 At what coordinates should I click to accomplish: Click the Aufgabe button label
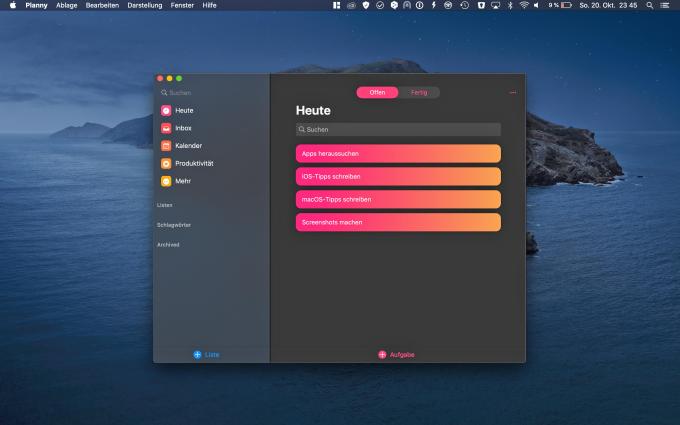(x=402, y=355)
